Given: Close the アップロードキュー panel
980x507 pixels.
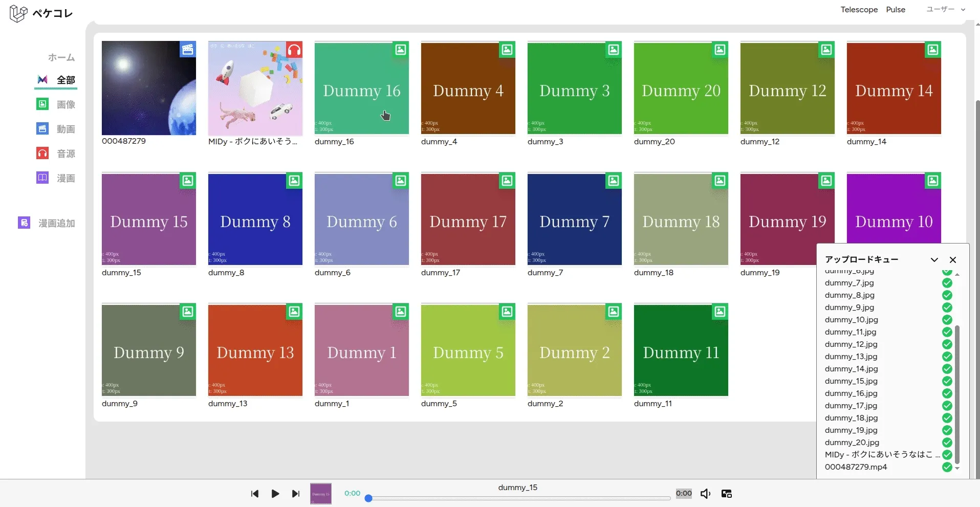Looking at the screenshot, I should (x=952, y=260).
